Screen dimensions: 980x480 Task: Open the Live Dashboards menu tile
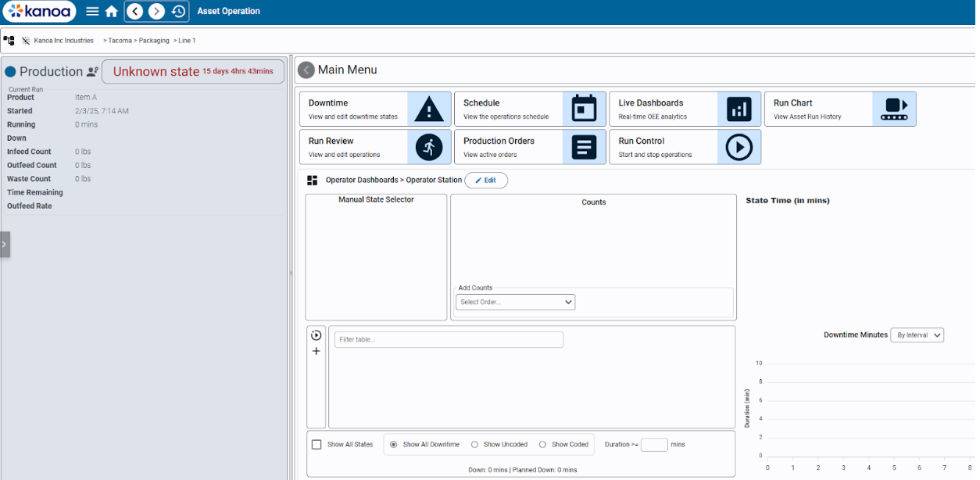685,109
